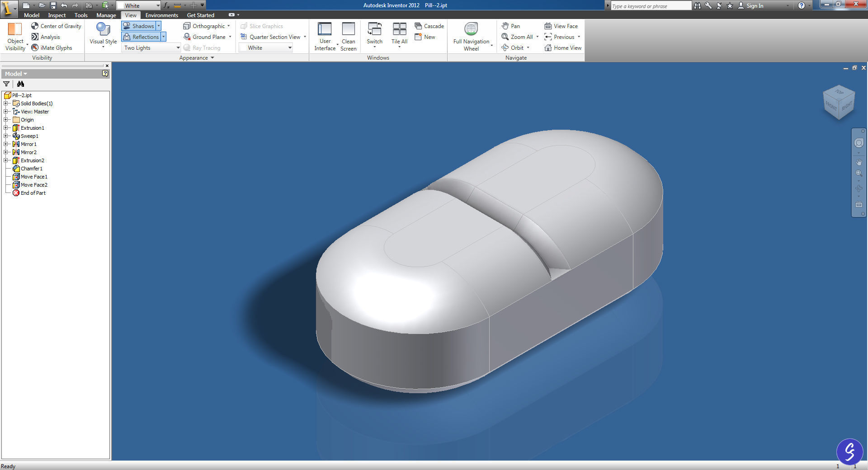
Task: Click the favorites star icon
Action: pos(730,5)
